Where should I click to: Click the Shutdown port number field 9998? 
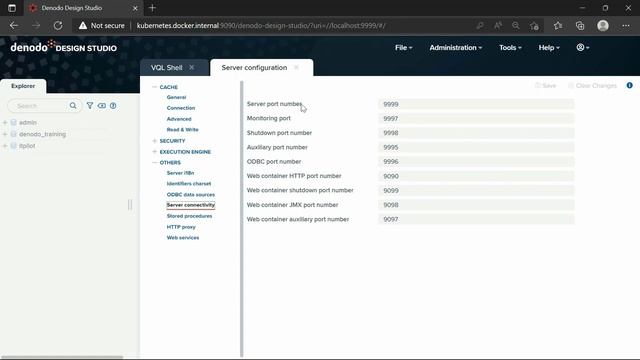[x=476, y=133]
